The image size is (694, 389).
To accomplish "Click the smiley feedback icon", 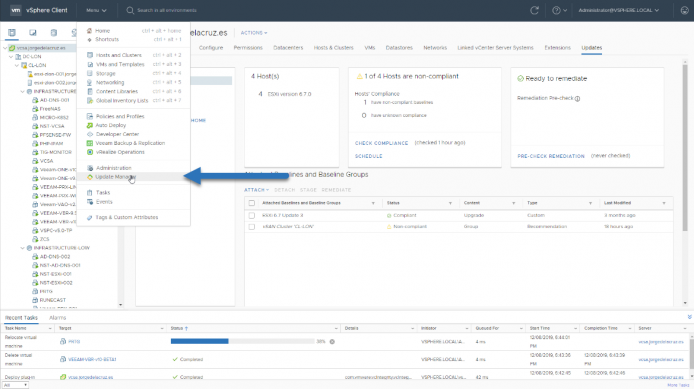I will pos(684,10).
